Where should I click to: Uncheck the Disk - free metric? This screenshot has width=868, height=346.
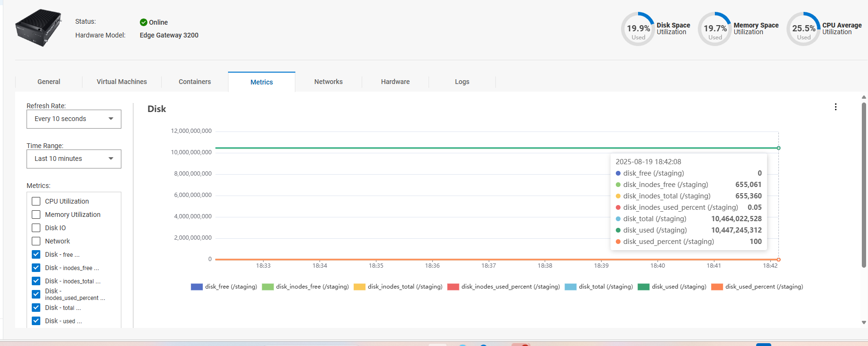point(36,254)
